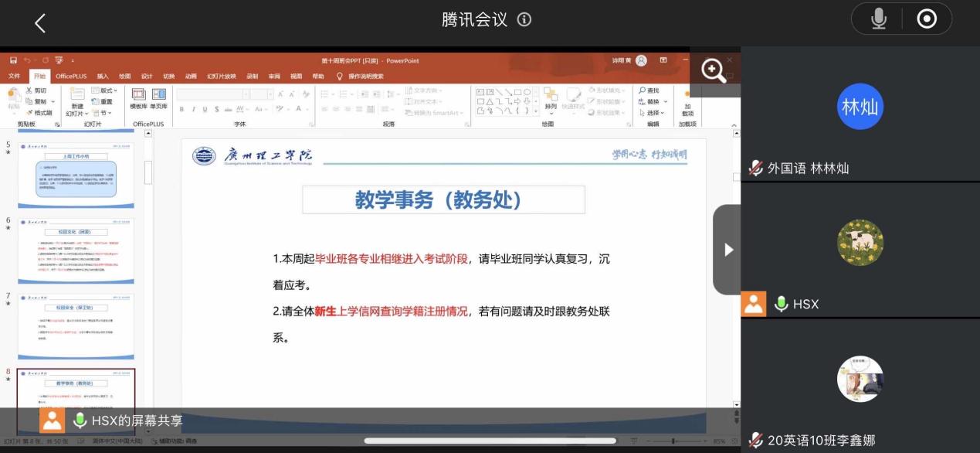Toggle the record button next to the microphone

click(x=926, y=19)
